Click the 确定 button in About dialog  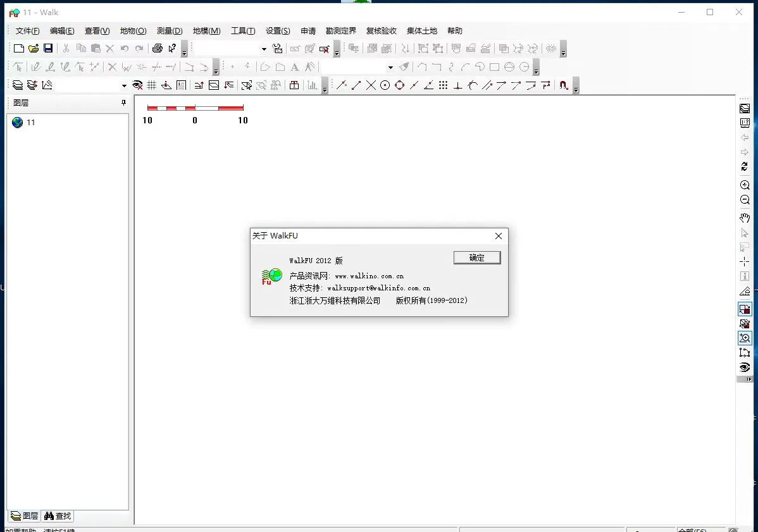coord(476,258)
